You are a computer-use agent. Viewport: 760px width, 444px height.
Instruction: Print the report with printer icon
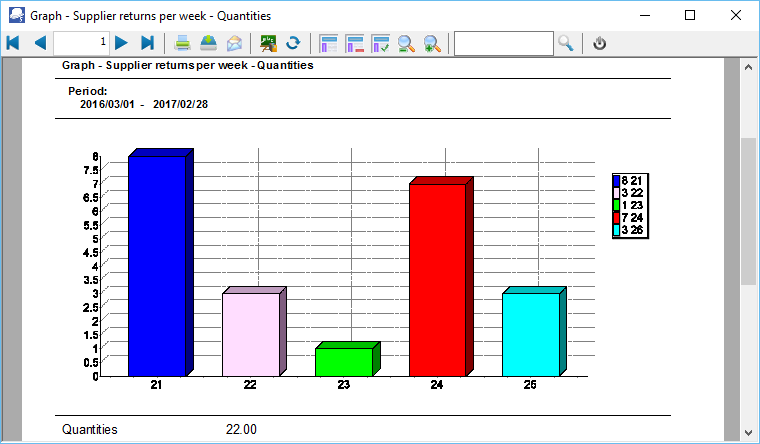tap(183, 43)
